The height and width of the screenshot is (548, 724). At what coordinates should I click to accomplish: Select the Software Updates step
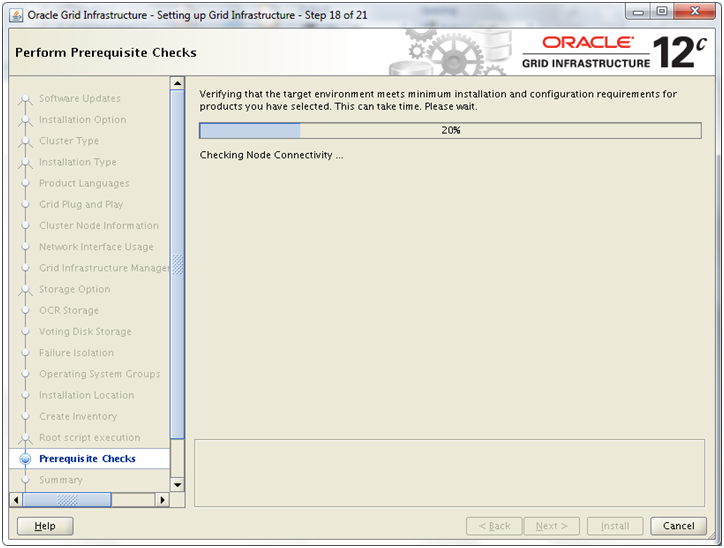(80, 98)
